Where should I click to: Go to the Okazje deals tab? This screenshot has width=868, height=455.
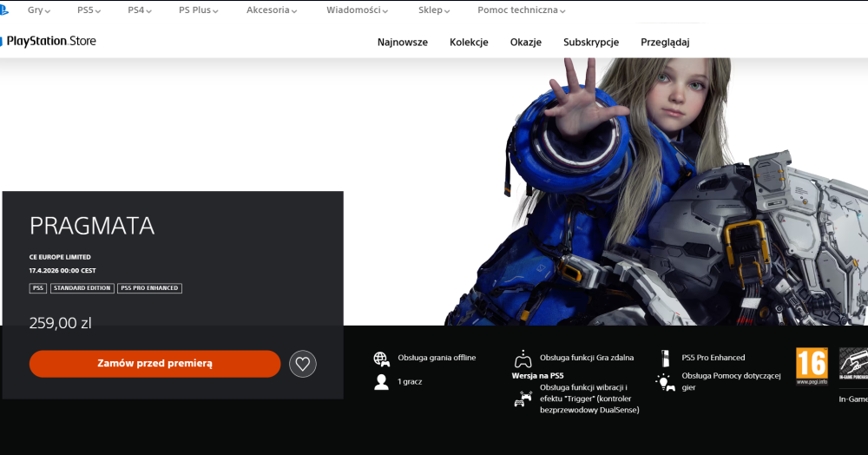click(526, 42)
